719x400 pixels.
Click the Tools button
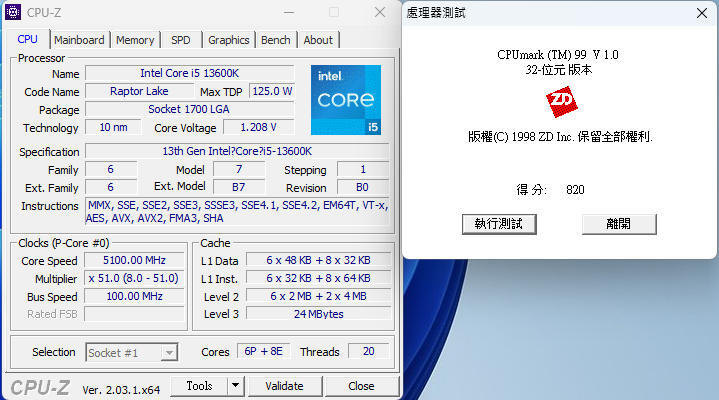[x=199, y=386]
